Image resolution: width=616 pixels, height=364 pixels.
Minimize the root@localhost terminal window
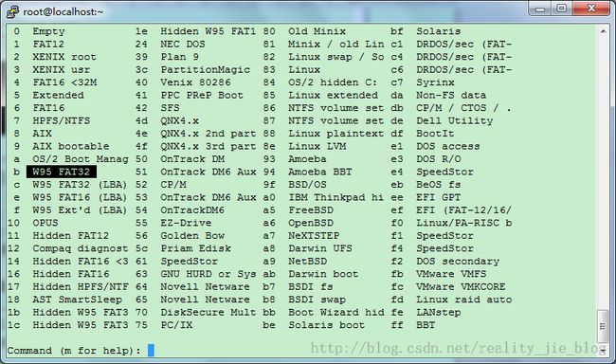(540, 9)
